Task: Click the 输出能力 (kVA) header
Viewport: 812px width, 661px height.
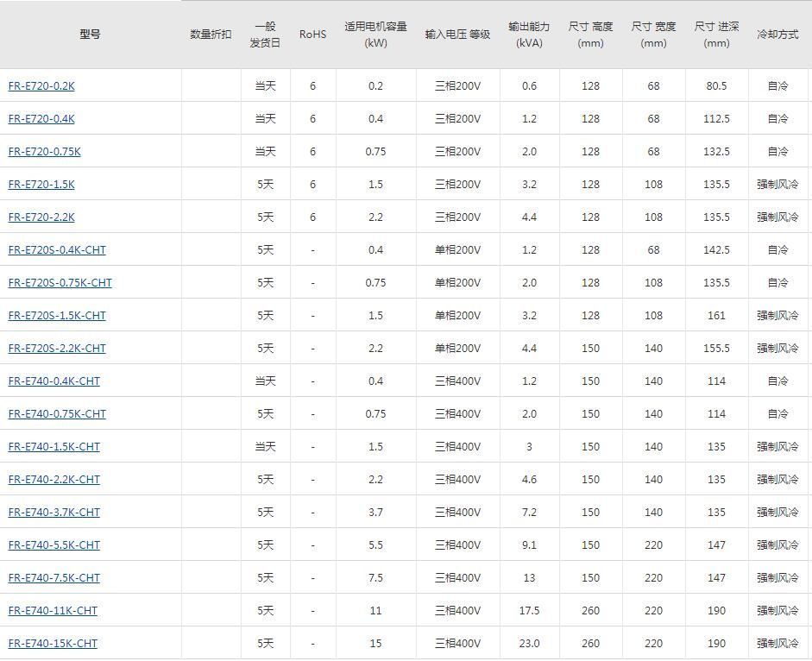Action: coord(529,35)
